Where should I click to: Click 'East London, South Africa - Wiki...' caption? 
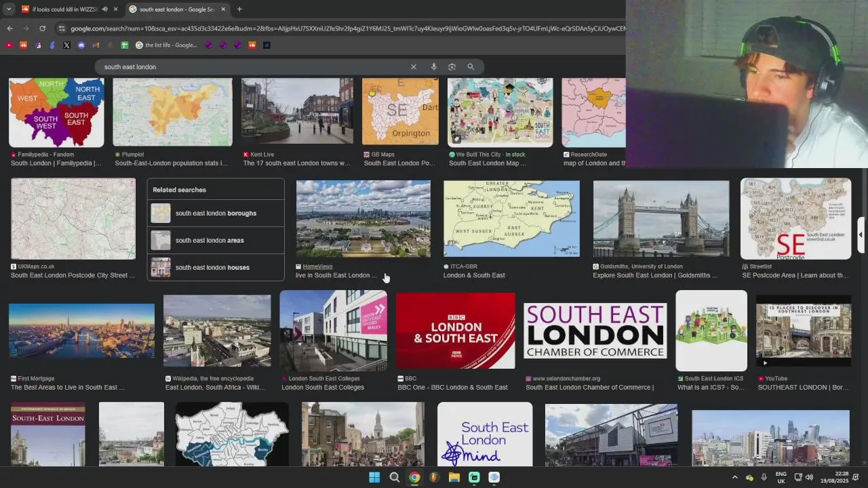point(215,388)
